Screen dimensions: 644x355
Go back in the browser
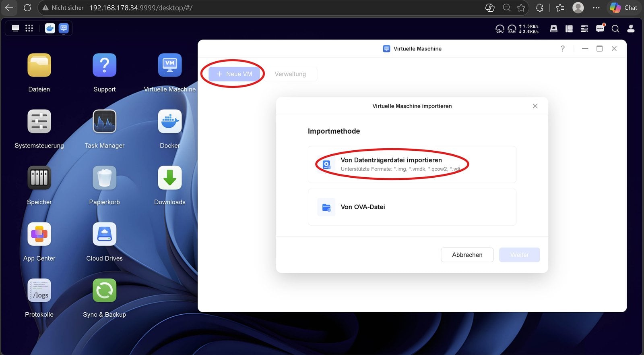click(9, 8)
